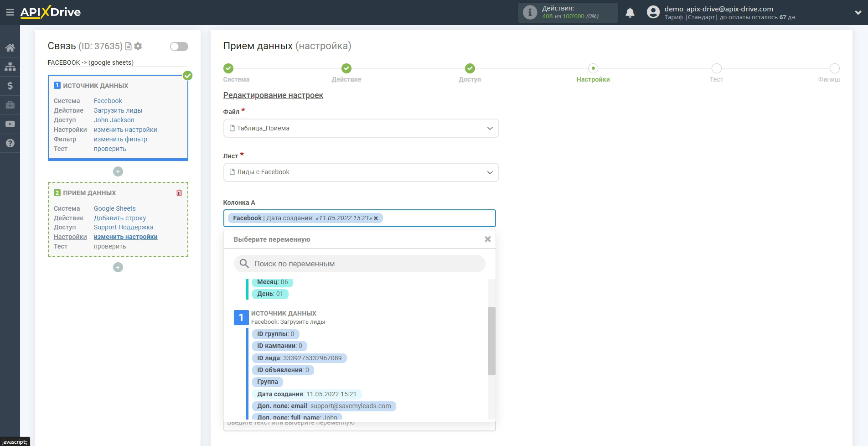The width and height of the screenshot is (868, 446).
Task: Click the Загрузить лиды link
Action: coord(118,110)
